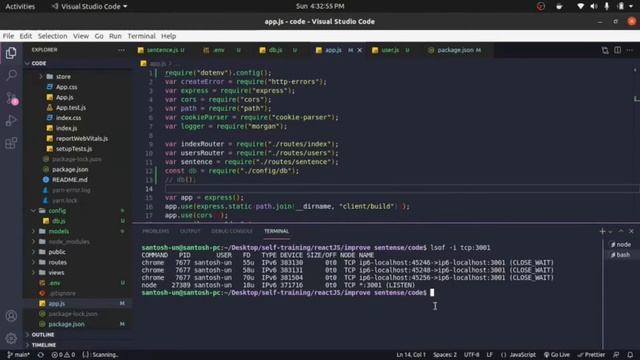Image resolution: width=640 pixels, height=360 pixels.
Task: Click Prettier in status bar
Action: 591,355
